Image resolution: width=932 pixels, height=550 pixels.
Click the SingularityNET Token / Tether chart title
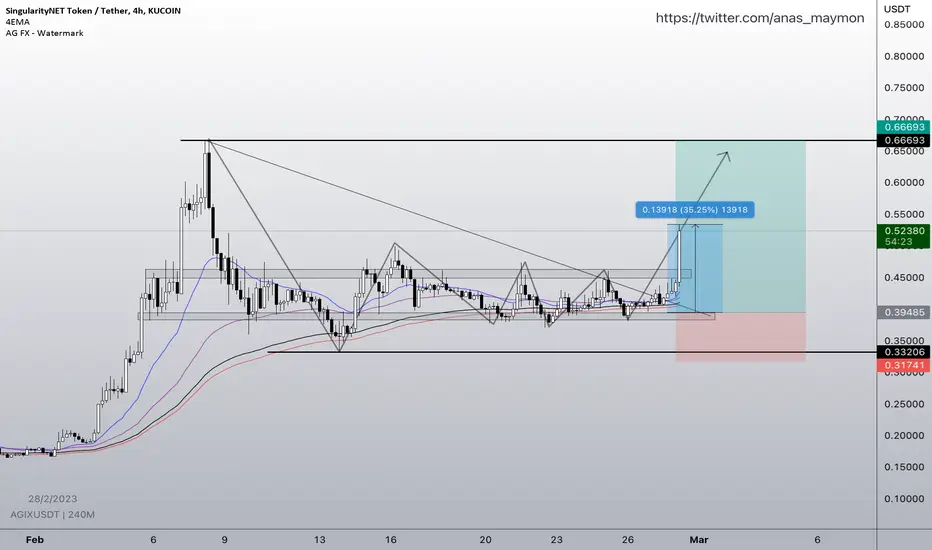(x=93, y=10)
